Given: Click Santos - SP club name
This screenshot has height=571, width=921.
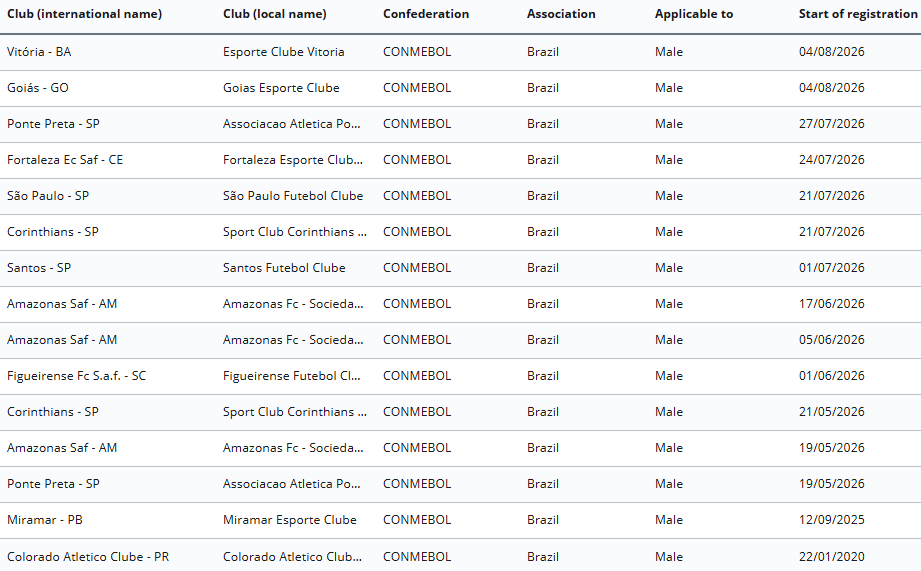Looking at the screenshot, I should 39,268.
